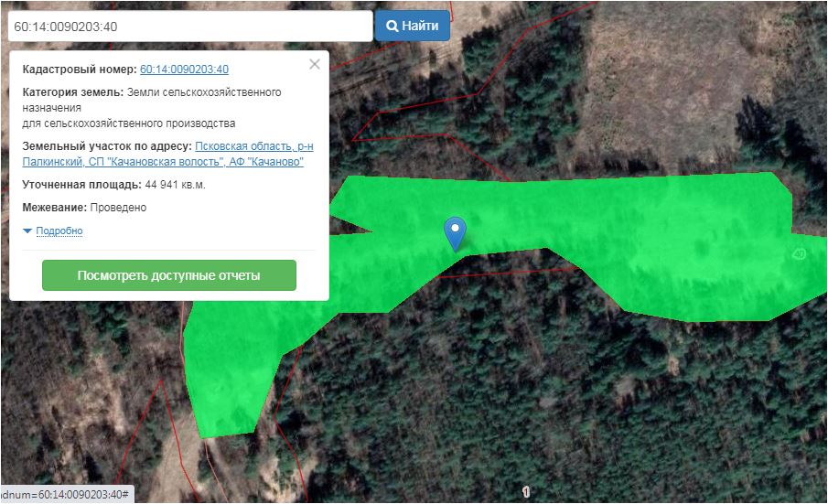Expand the Подробно details section
Image resolution: width=828 pixels, height=504 pixels.
pos(59,231)
